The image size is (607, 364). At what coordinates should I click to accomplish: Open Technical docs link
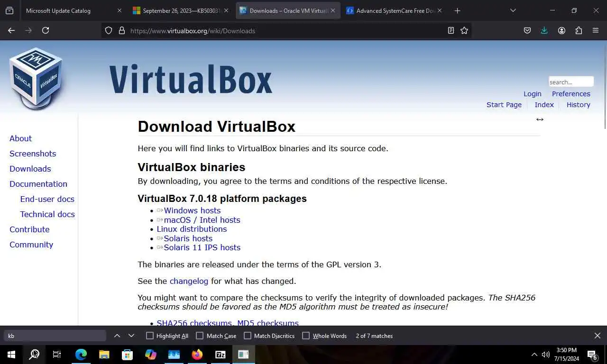[x=47, y=214]
